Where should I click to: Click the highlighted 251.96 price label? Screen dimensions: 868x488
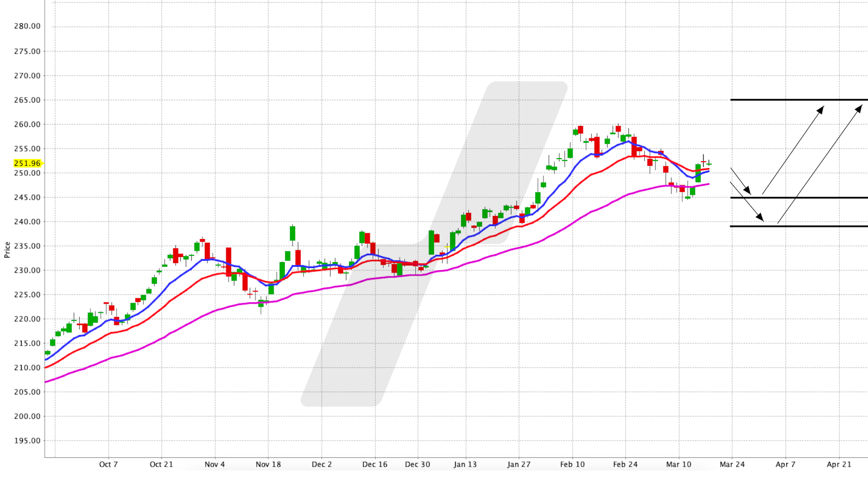click(x=27, y=163)
